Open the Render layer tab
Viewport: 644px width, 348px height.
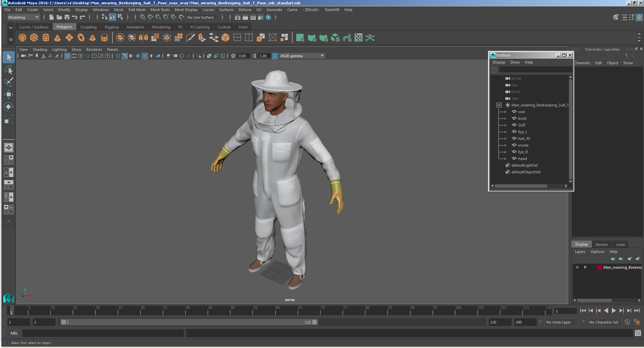click(x=602, y=245)
